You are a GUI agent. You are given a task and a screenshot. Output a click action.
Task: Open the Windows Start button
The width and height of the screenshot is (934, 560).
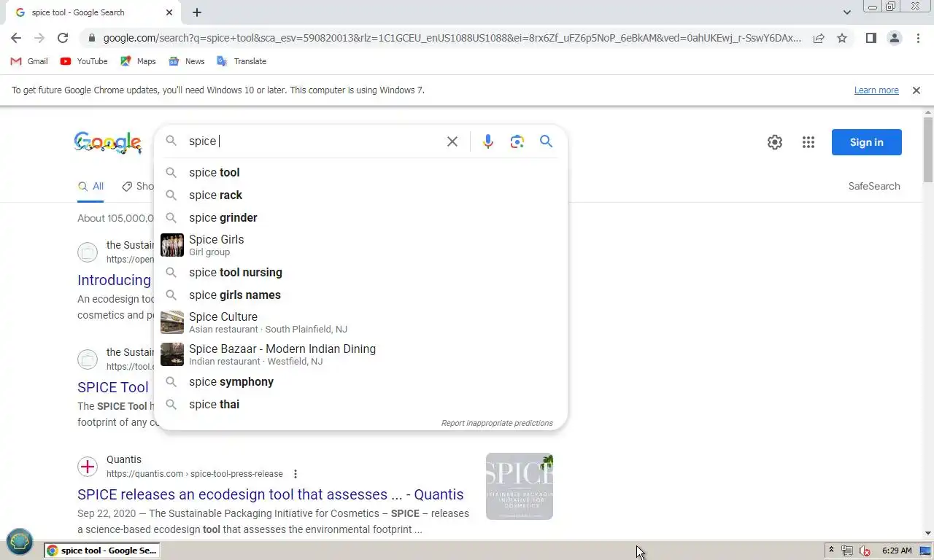(x=20, y=542)
